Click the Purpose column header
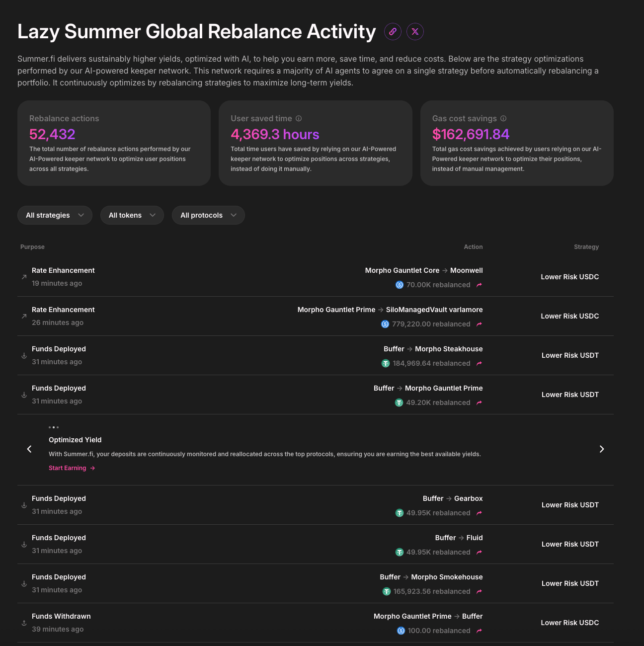Image resolution: width=644 pixels, height=646 pixels. pos(32,247)
